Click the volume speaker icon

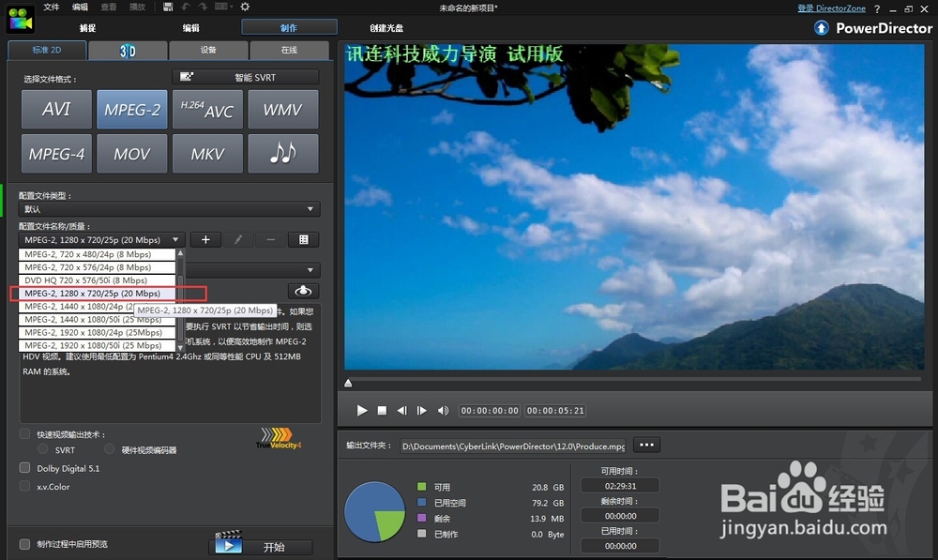tap(443, 411)
